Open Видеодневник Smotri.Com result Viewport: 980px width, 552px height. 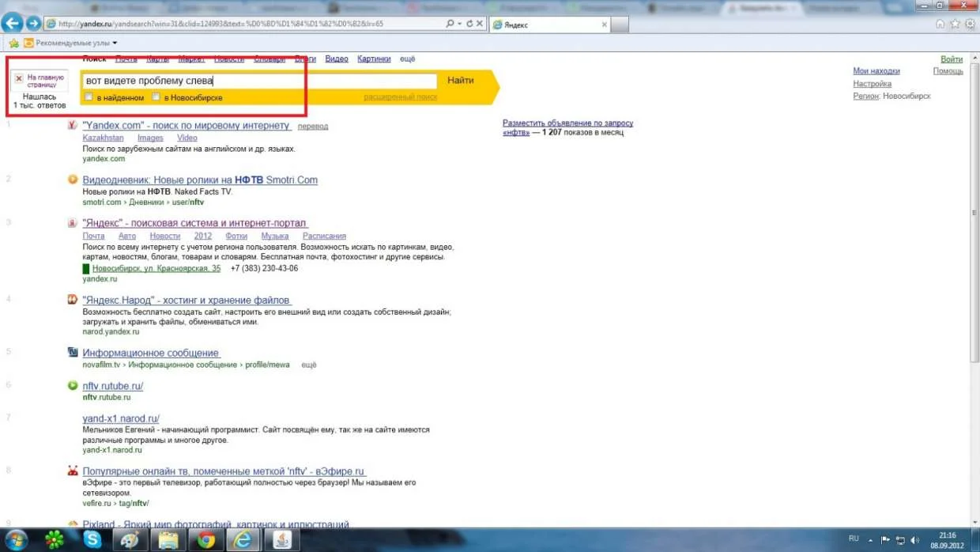point(200,180)
